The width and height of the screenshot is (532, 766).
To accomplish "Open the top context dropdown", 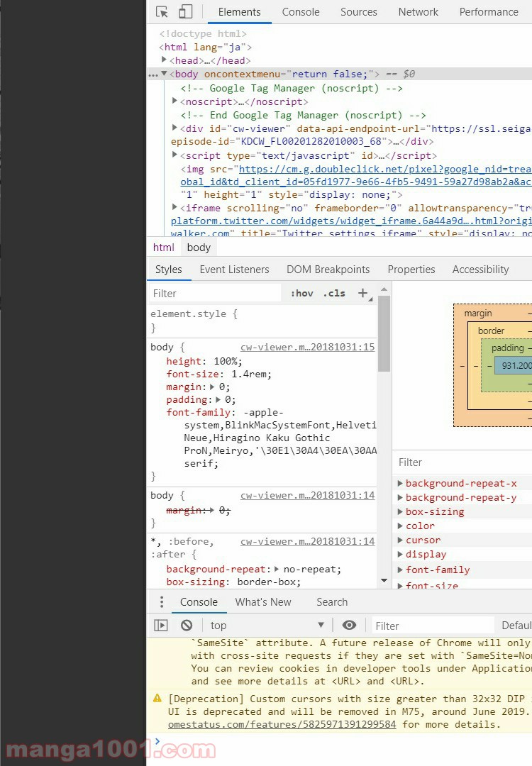I will click(x=267, y=626).
